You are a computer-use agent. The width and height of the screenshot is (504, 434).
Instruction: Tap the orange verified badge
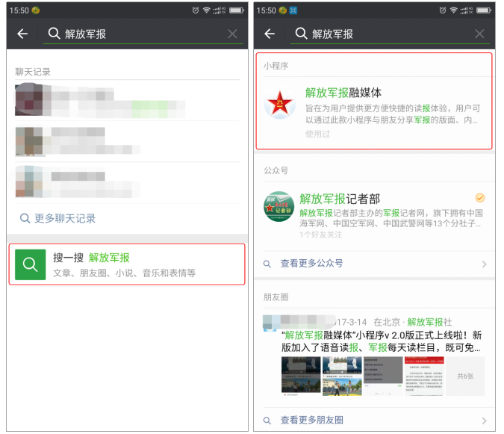tap(480, 197)
